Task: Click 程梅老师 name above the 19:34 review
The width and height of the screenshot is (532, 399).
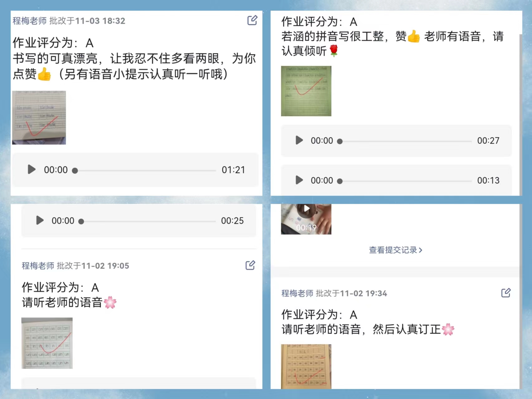Action: 297,293
